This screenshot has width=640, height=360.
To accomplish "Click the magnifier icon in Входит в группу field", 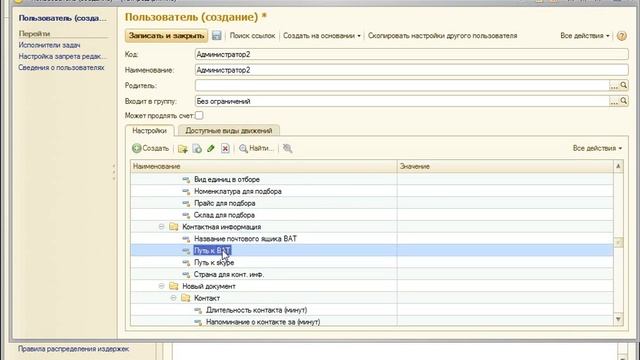I will (x=624, y=101).
